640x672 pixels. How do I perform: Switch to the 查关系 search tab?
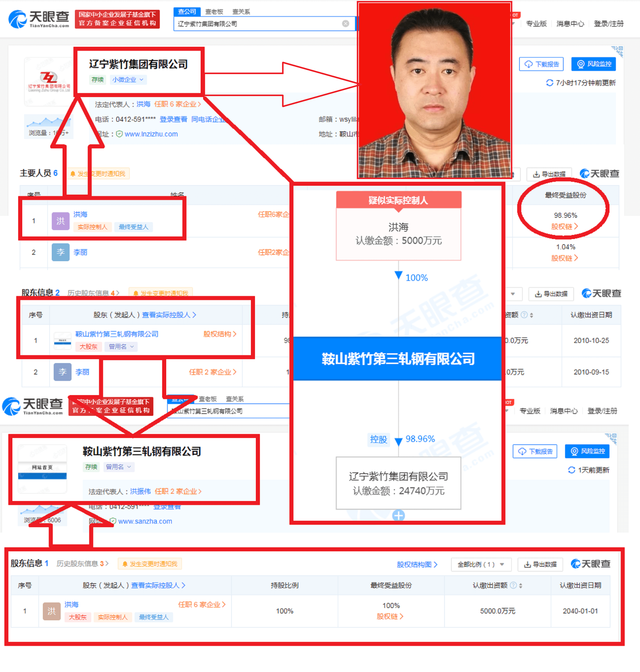point(241,12)
